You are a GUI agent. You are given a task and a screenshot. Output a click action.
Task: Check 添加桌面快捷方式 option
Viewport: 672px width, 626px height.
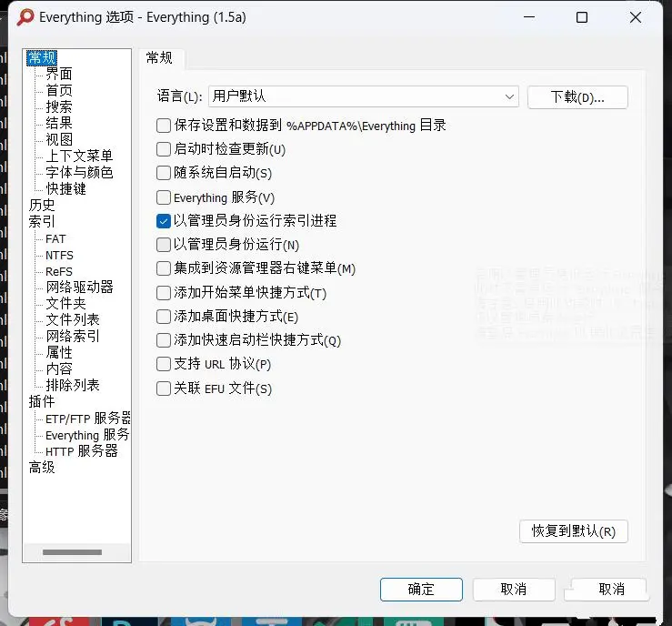tap(164, 317)
